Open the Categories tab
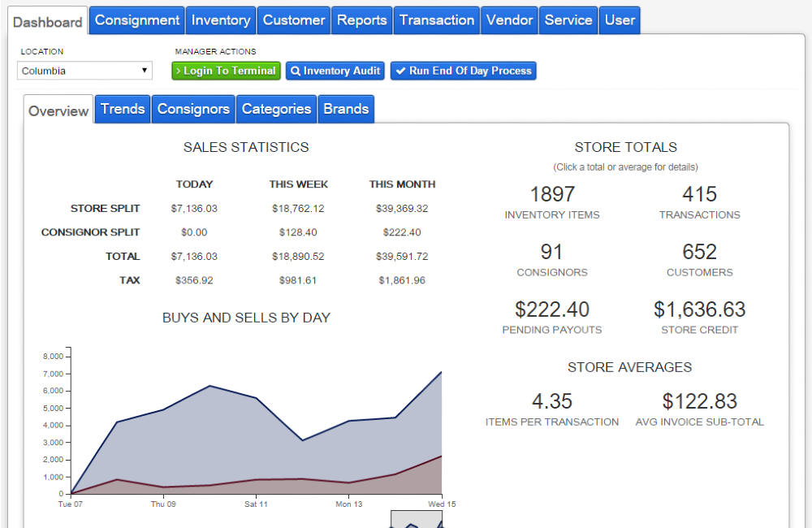This screenshot has width=812, height=528. tap(275, 108)
